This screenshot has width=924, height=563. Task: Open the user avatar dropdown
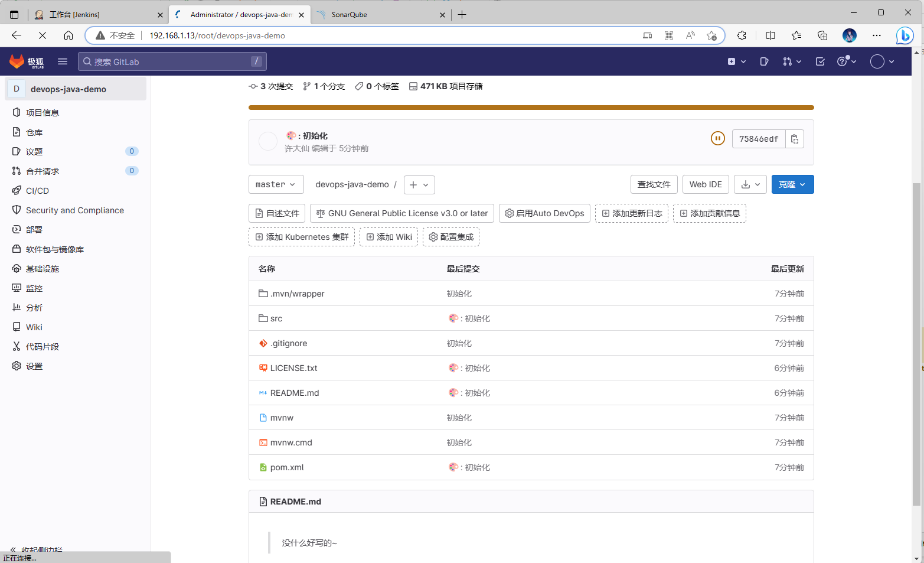pos(882,61)
